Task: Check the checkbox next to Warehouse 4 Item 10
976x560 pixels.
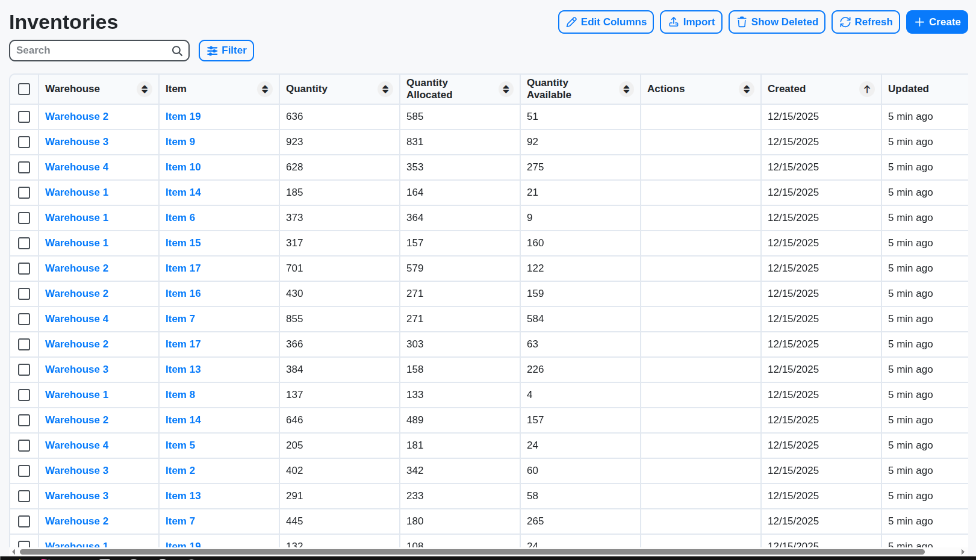Action: [x=24, y=167]
